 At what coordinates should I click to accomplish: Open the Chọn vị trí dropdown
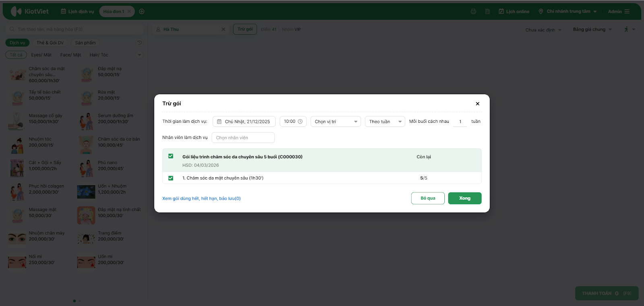336,122
